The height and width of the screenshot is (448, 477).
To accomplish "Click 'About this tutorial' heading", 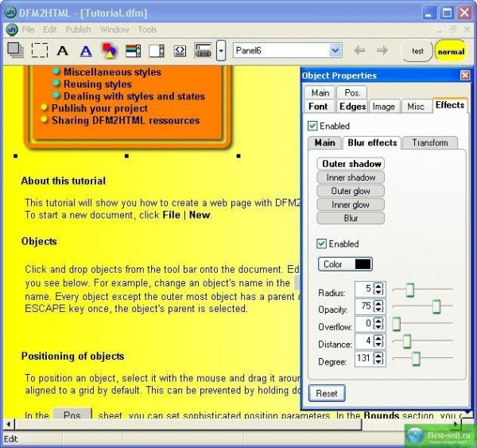I will (x=64, y=181).
